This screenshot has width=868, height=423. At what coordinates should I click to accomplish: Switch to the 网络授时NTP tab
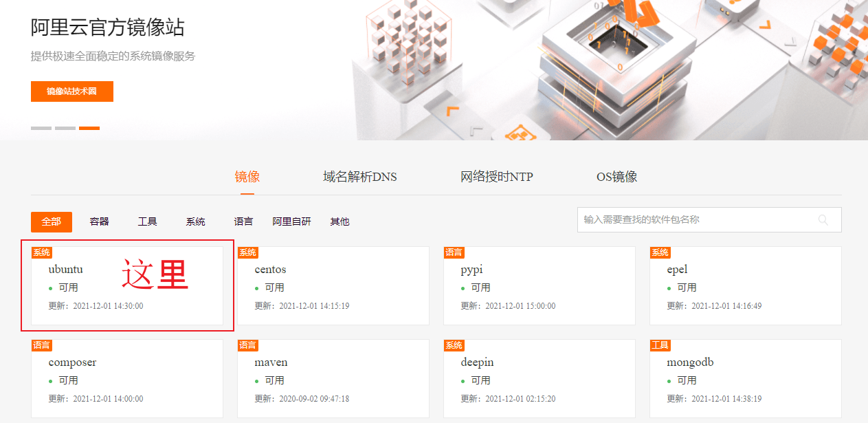click(497, 176)
